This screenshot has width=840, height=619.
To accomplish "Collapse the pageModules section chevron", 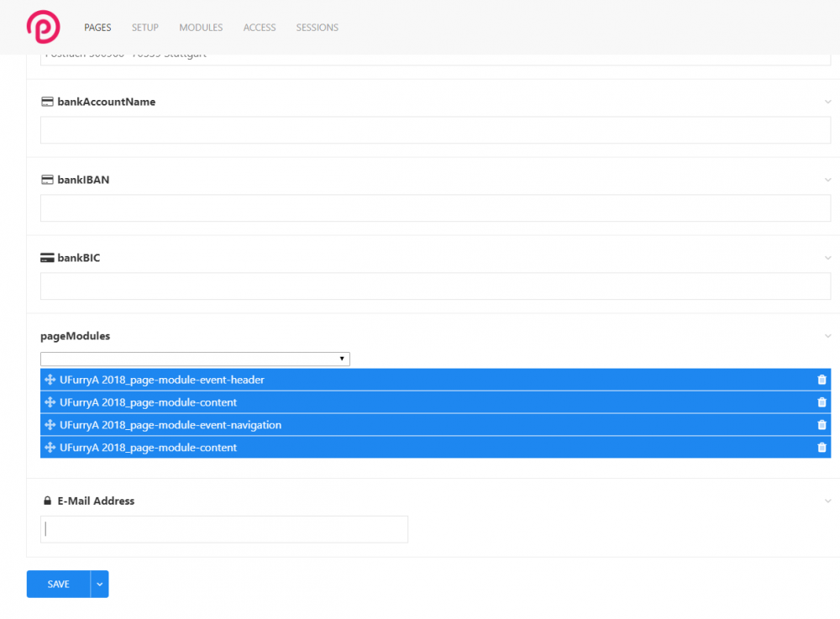I will pos(828,336).
